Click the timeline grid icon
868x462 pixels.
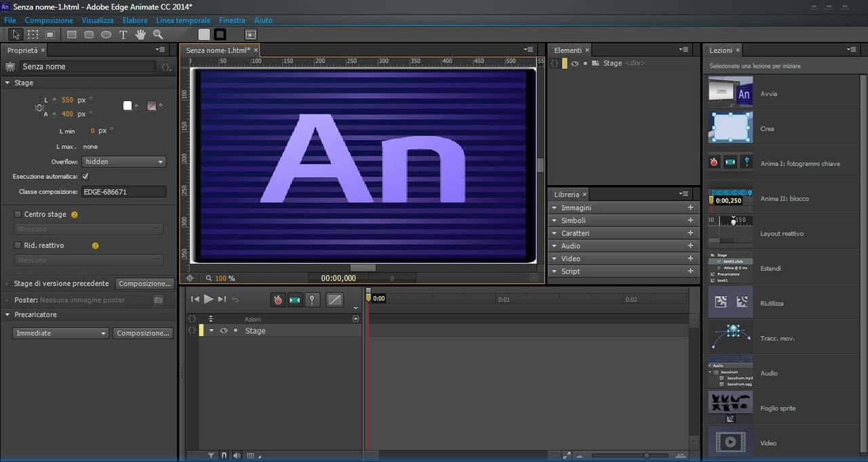250,455
